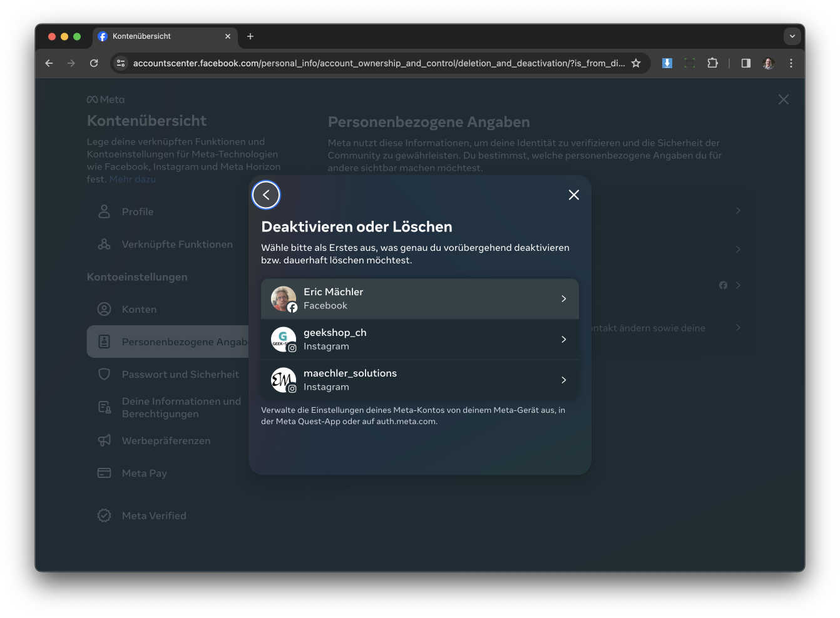This screenshot has width=840, height=618.
Task: Toggle the browser side panel icon
Action: click(745, 63)
